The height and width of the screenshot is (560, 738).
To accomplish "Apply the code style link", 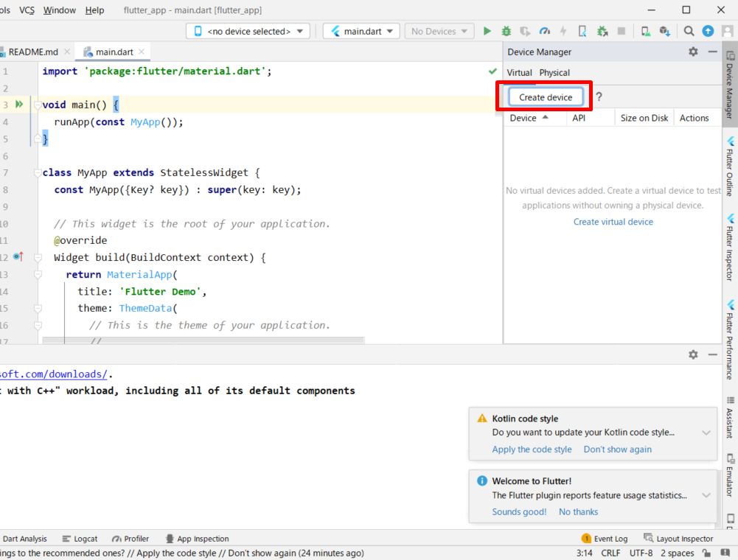I will 532,449.
